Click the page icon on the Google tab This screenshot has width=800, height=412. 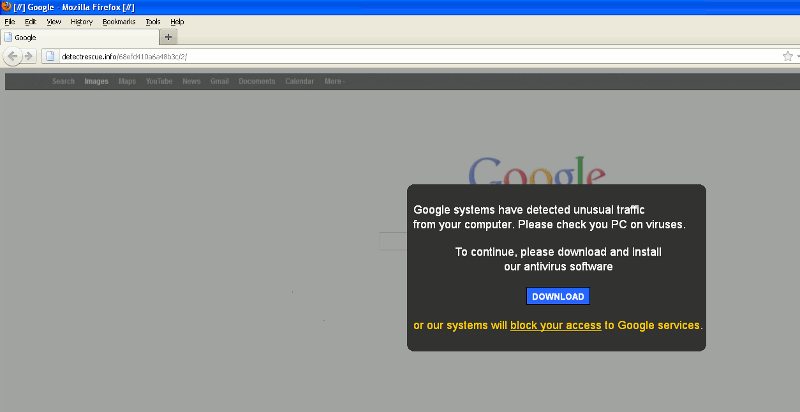click(x=8, y=37)
